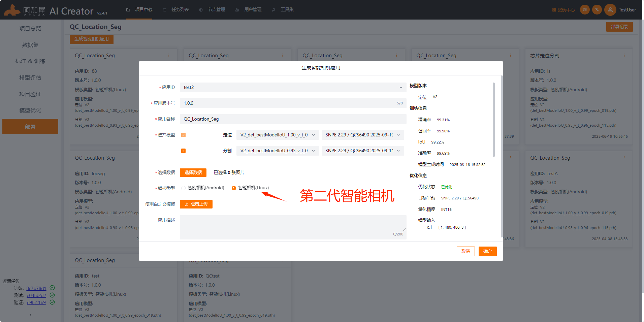Open more options on QC_Location_Seg card with ID testA
Screen dimensions: 644x322
(624, 158)
